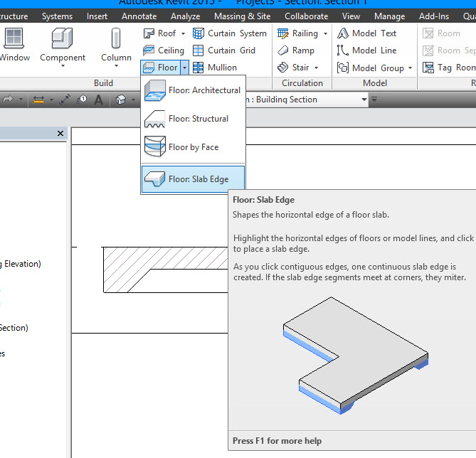Expand the Redo history dropdown arrow
This screenshot has height=458, width=476.
pyautogui.click(x=21, y=100)
